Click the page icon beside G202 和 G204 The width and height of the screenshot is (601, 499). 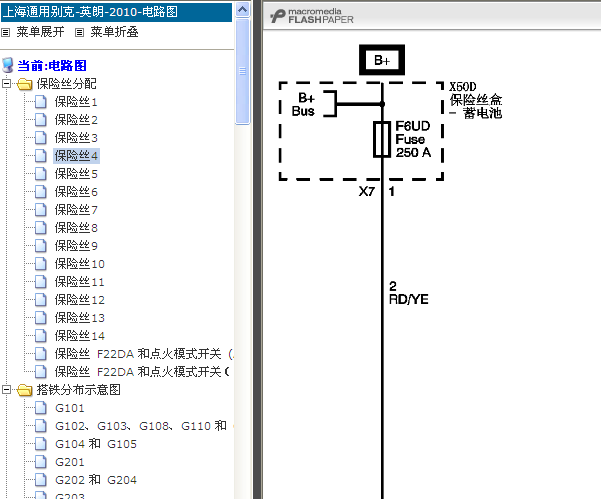pyautogui.click(x=41, y=480)
